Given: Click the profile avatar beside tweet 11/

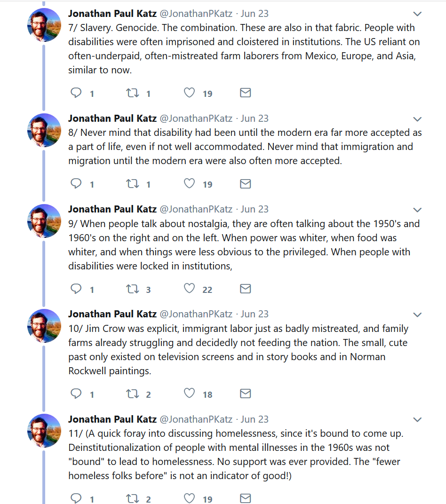Looking at the screenshot, I should 44,431.
